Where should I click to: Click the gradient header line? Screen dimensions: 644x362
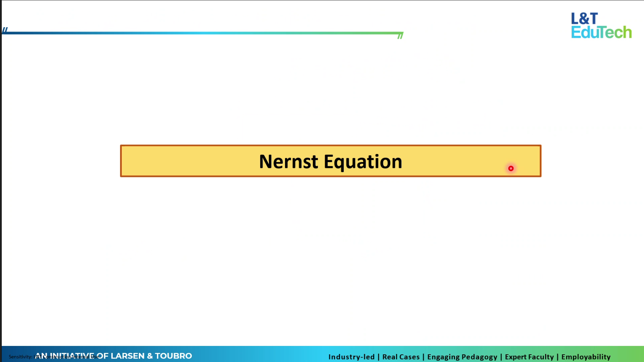pos(202,33)
